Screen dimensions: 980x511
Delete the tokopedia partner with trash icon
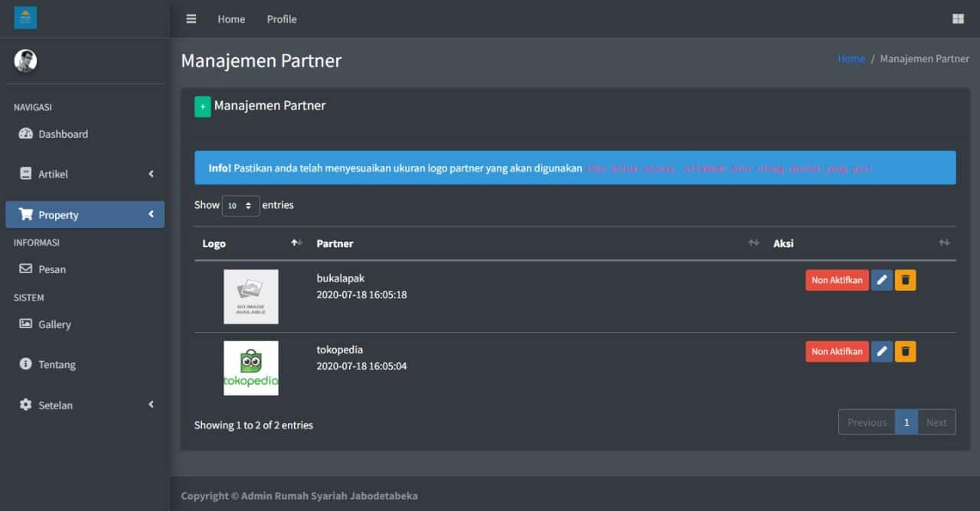pyautogui.click(x=905, y=352)
